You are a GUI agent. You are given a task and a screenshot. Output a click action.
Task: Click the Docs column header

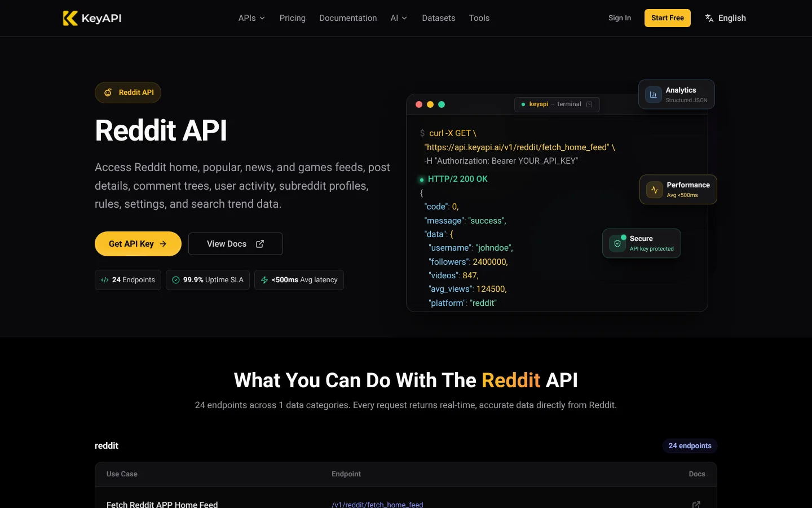[x=697, y=474]
